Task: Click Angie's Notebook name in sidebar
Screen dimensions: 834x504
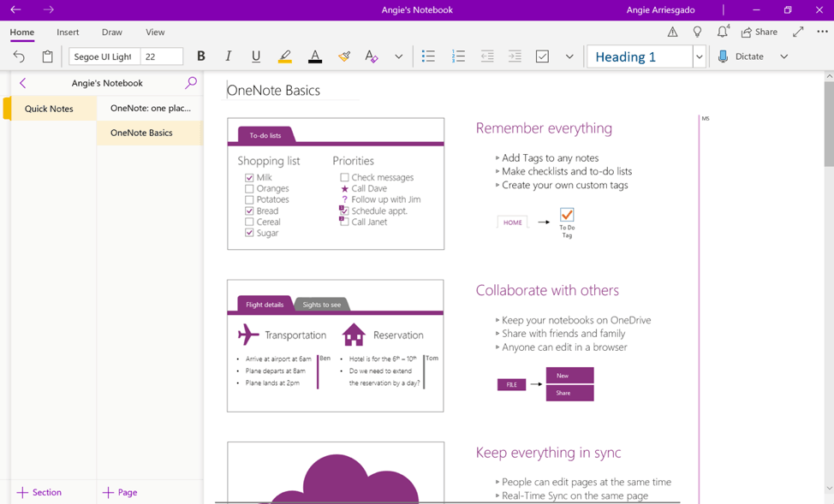Action: 107,83
